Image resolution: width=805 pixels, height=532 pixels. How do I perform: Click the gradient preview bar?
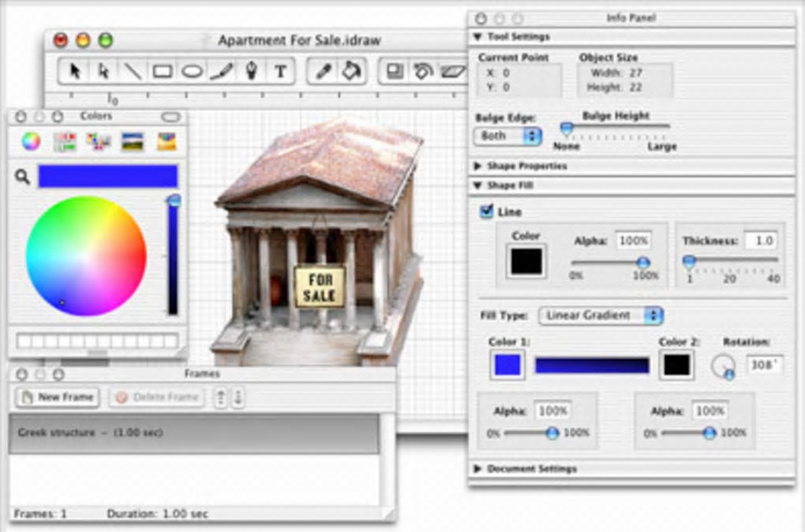[x=592, y=365]
